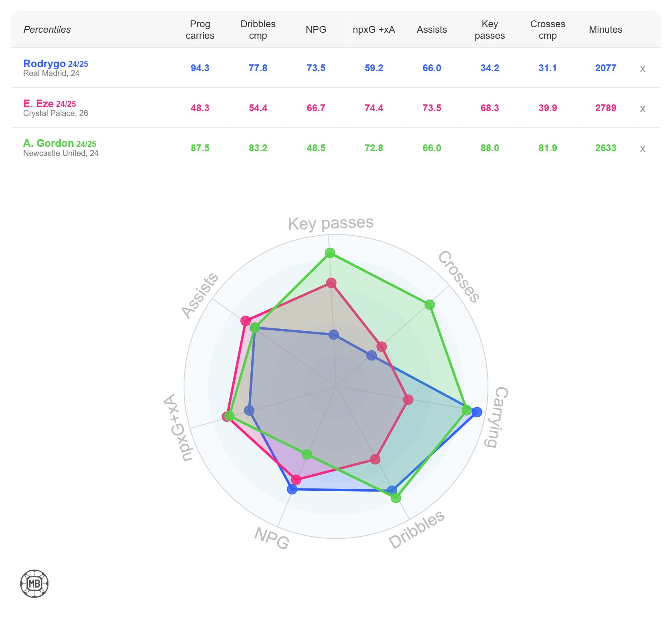Click Rodrygo's blue NPG radar point
This screenshot has height=628, width=672.
coord(292,489)
